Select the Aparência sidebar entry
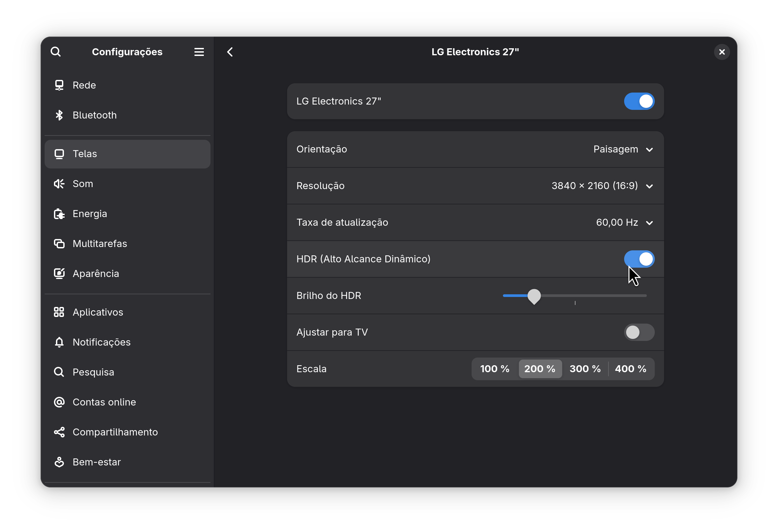The height and width of the screenshot is (532, 778). pos(128,274)
